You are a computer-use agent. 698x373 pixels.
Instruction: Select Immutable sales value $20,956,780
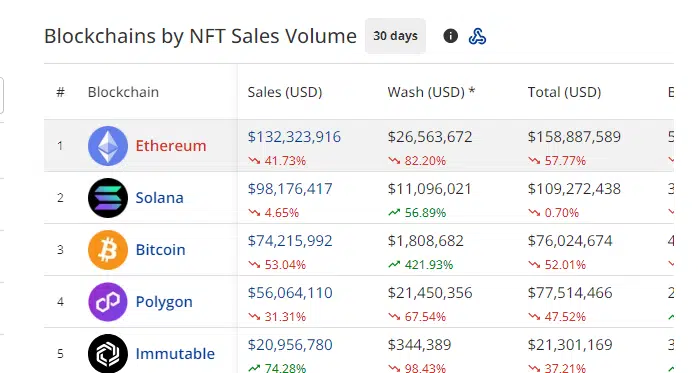(x=290, y=345)
